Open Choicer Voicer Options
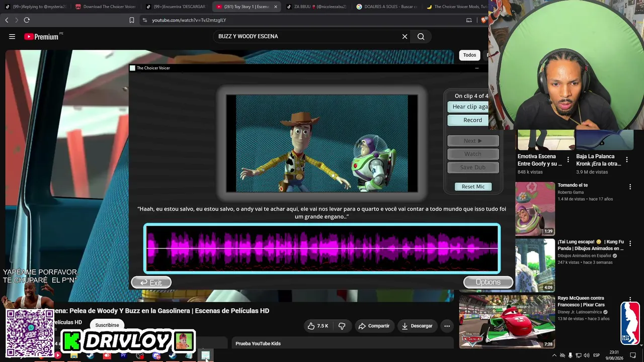This screenshot has width=644, height=362. 488,282
